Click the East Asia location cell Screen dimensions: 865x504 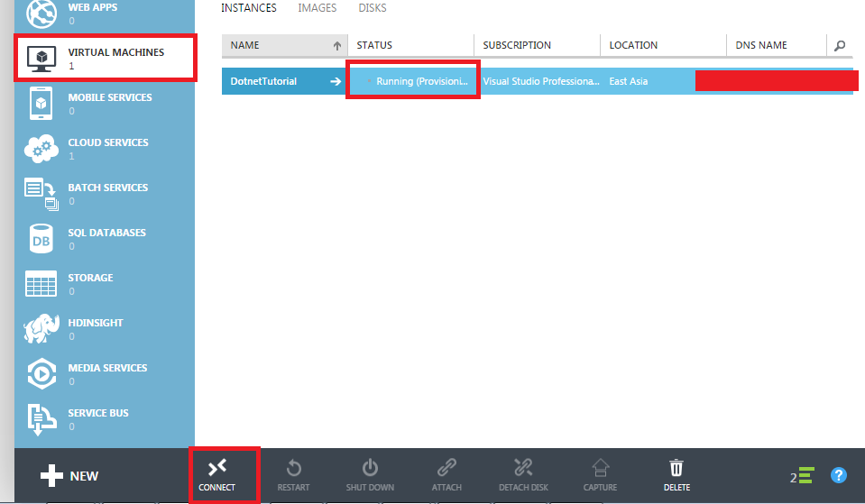point(629,81)
